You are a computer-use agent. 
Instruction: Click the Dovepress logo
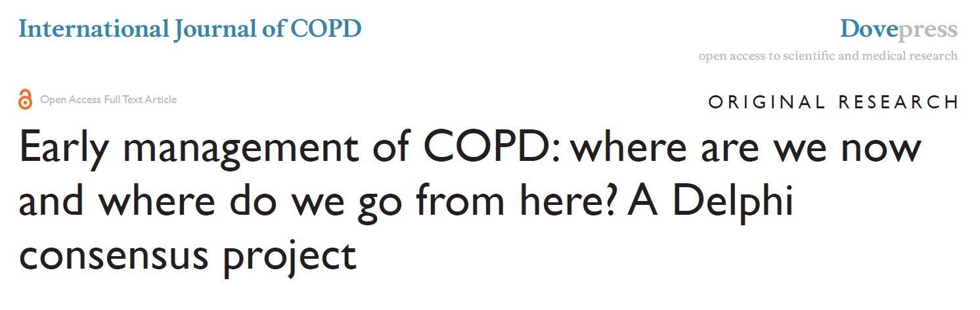(x=898, y=30)
